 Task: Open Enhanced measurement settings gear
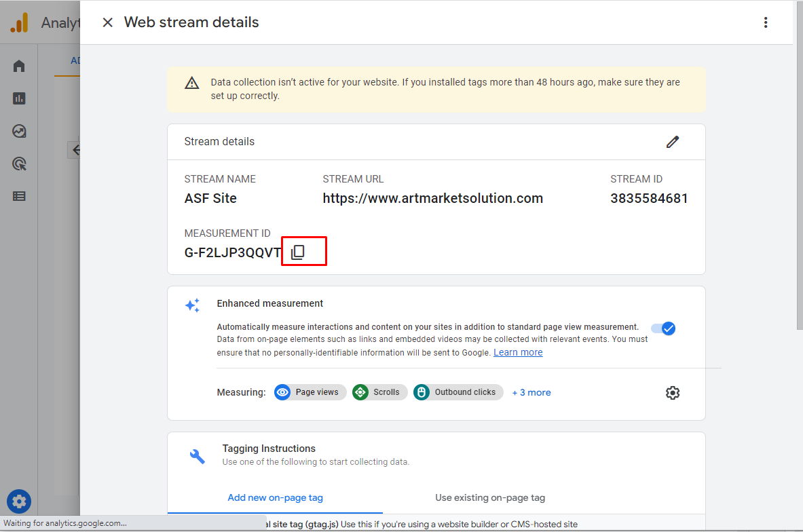673,393
